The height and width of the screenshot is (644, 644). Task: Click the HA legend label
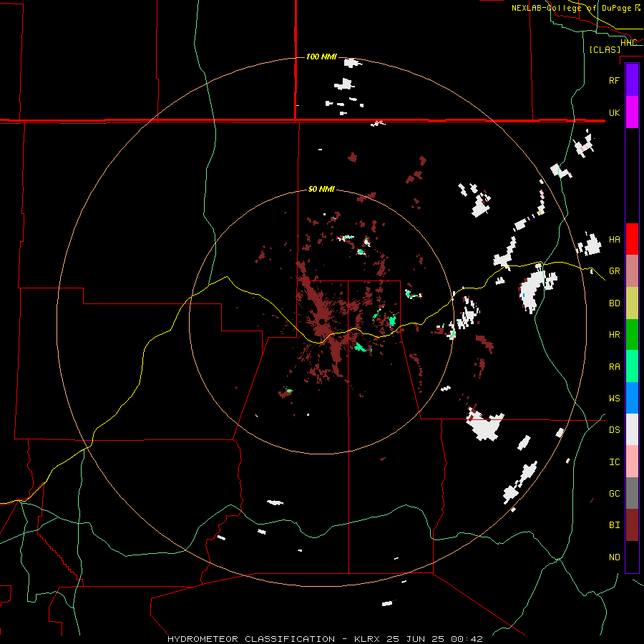[x=614, y=240]
